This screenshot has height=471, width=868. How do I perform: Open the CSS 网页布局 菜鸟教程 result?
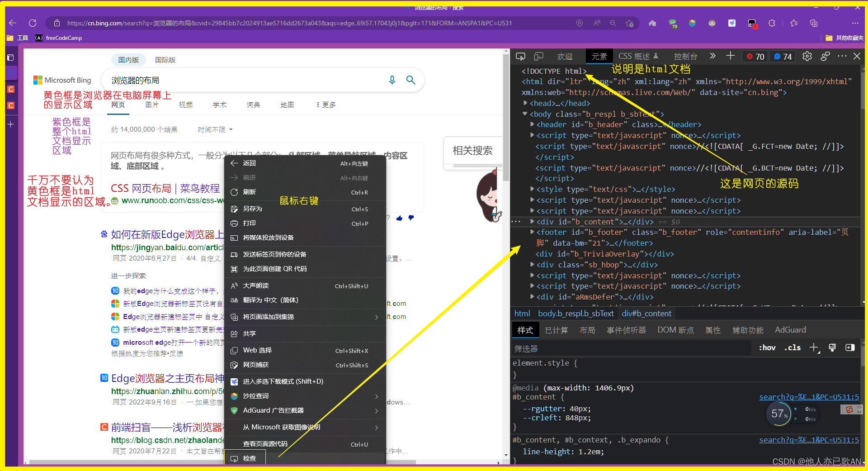pyautogui.click(x=165, y=188)
